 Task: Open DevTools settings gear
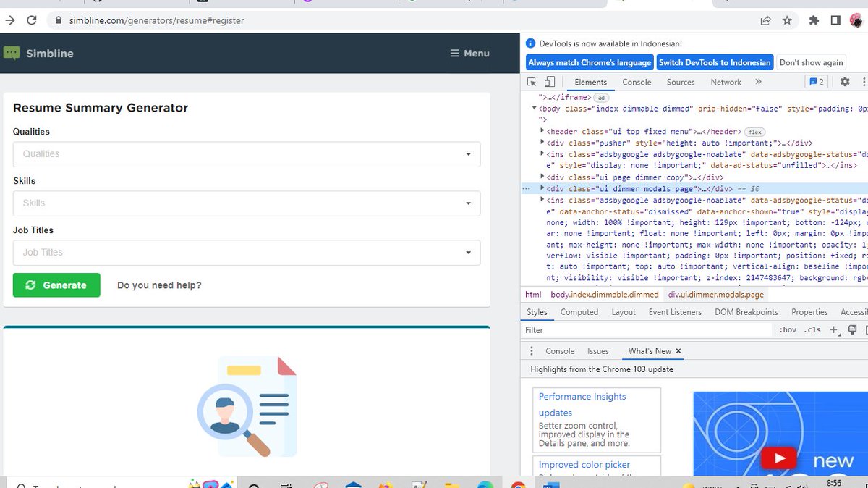coord(844,82)
